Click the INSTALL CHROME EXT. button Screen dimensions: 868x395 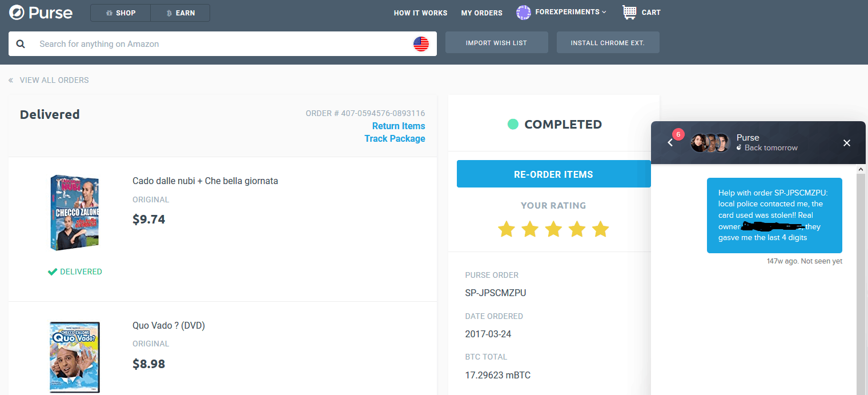pyautogui.click(x=608, y=42)
